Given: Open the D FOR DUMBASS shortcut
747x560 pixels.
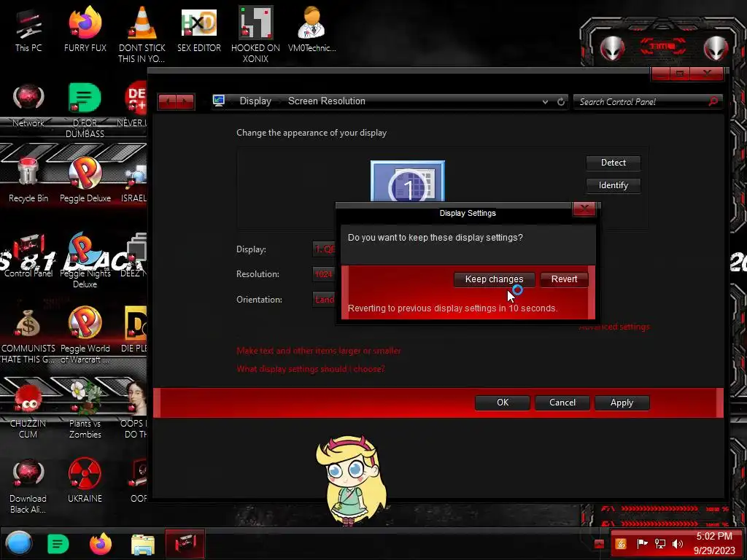Looking at the screenshot, I should [x=85, y=111].
